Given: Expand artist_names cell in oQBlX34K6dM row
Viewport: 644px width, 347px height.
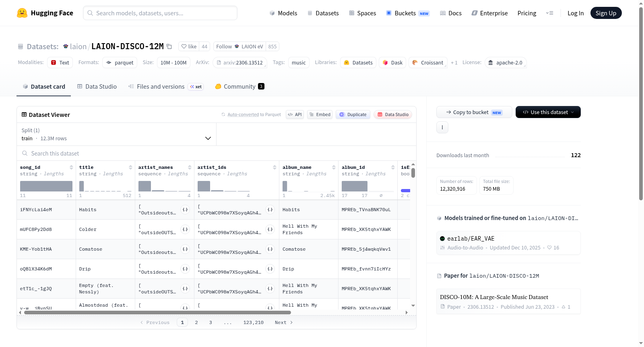Looking at the screenshot, I should click(x=185, y=269).
